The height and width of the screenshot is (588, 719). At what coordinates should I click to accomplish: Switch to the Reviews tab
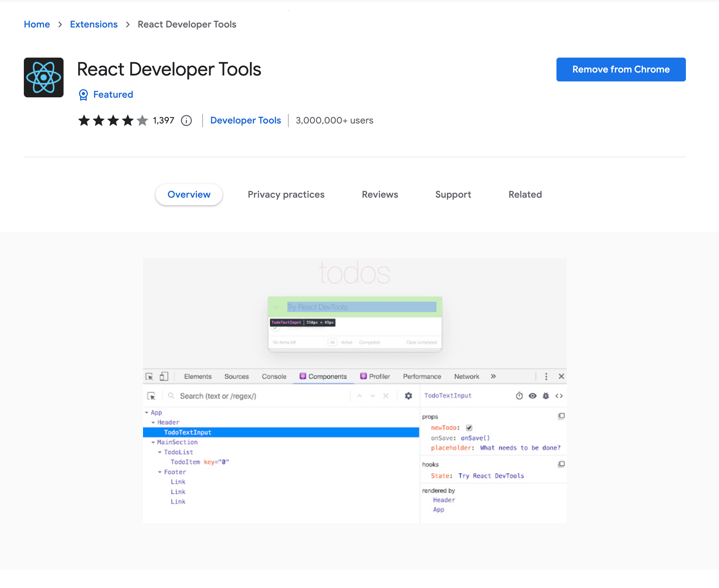coord(380,194)
